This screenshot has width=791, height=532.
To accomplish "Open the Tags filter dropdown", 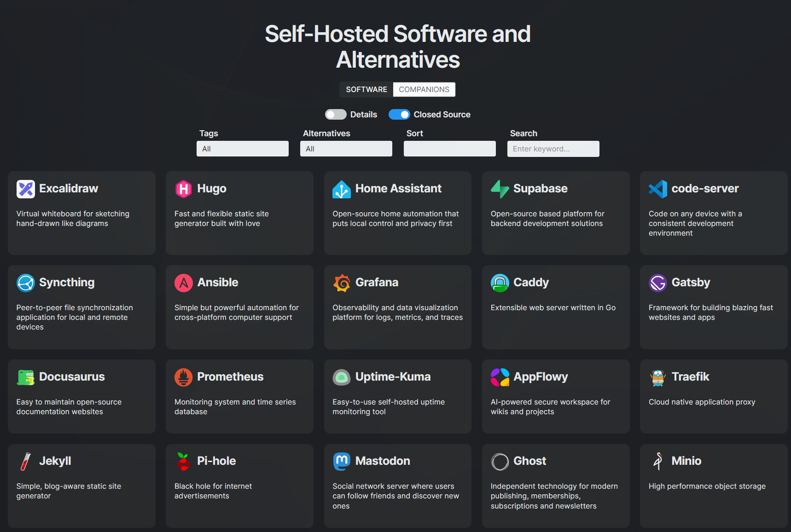I will click(x=242, y=149).
